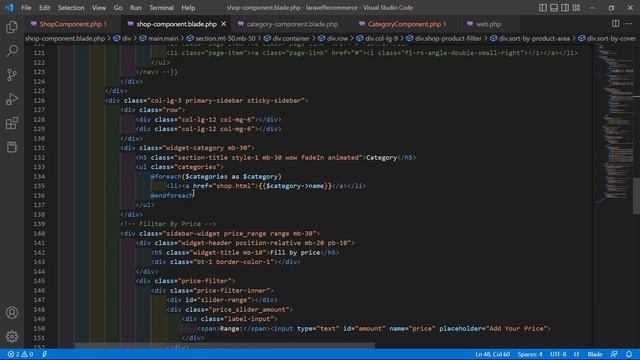640x360 pixels.
Task: Toggle primary side bar layout icon
Action: tap(542, 8)
